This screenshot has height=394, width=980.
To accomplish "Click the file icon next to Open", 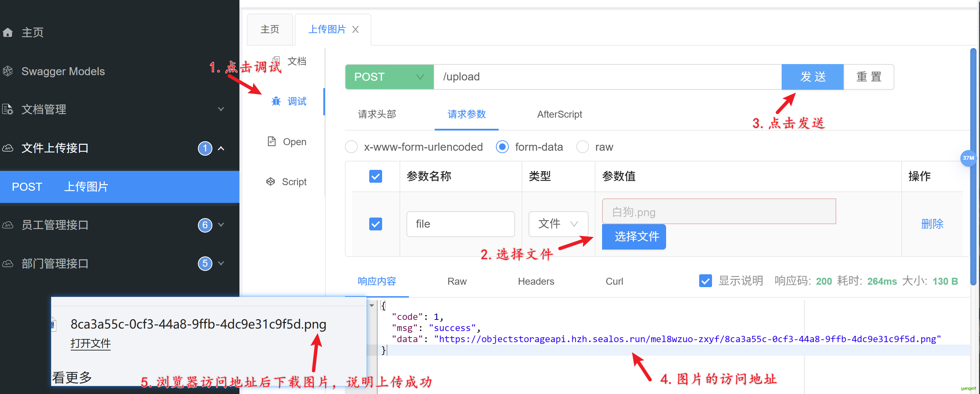I will [x=272, y=141].
